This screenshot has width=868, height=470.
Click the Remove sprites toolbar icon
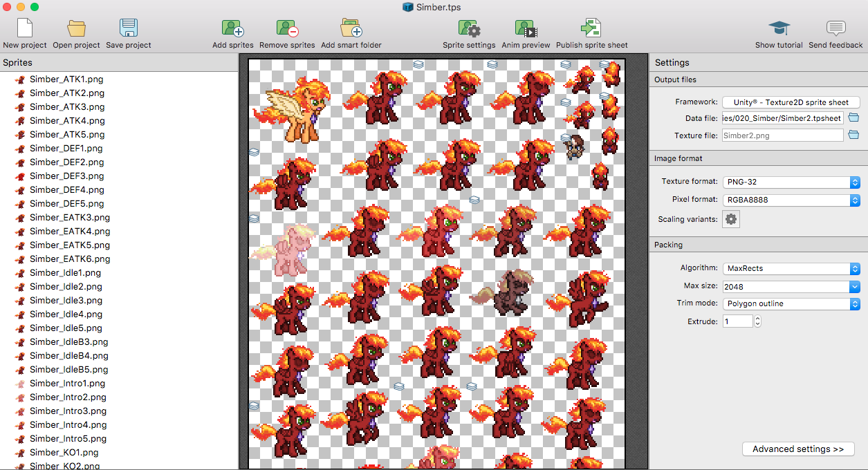point(287,28)
